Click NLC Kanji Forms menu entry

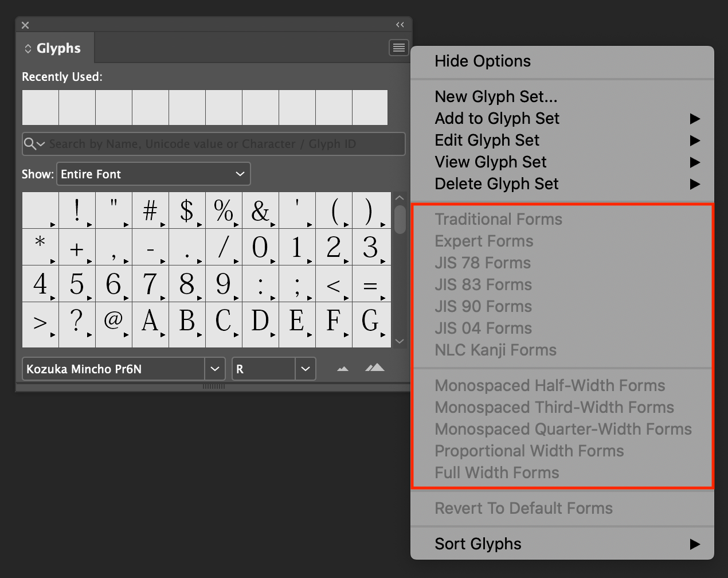point(562,350)
